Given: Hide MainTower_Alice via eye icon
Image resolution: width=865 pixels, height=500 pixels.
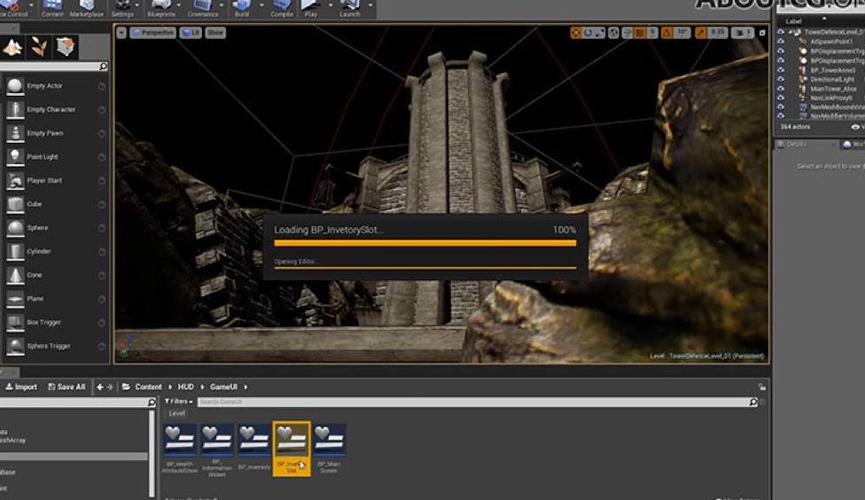Looking at the screenshot, I should pos(781,88).
